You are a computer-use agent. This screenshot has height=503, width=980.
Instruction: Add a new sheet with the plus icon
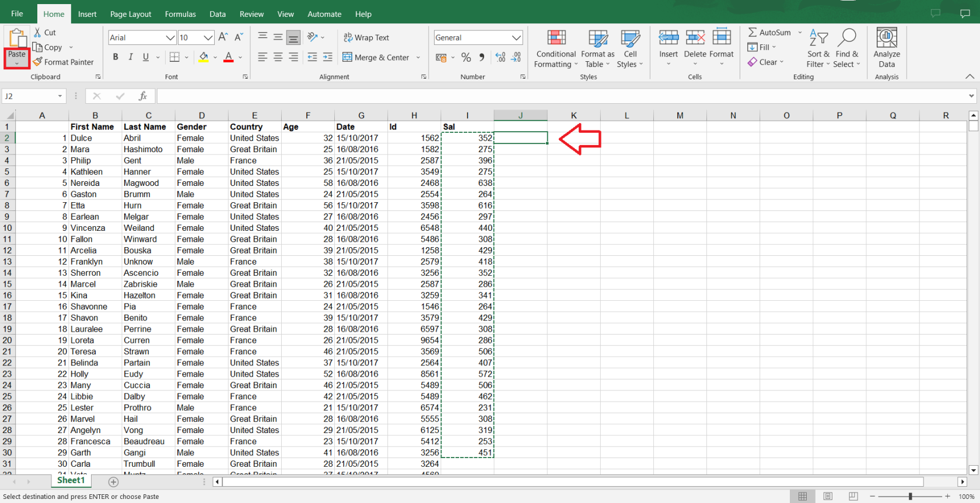pyautogui.click(x=114, y=482)
